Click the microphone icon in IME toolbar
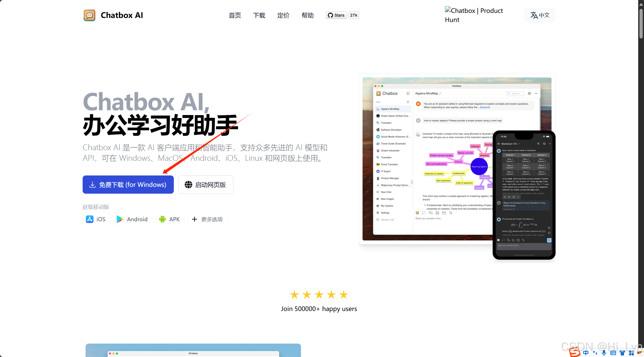Image resolution: width=644 pixels, height=357 pixels. pyautogui.click(x=604, y=353)
